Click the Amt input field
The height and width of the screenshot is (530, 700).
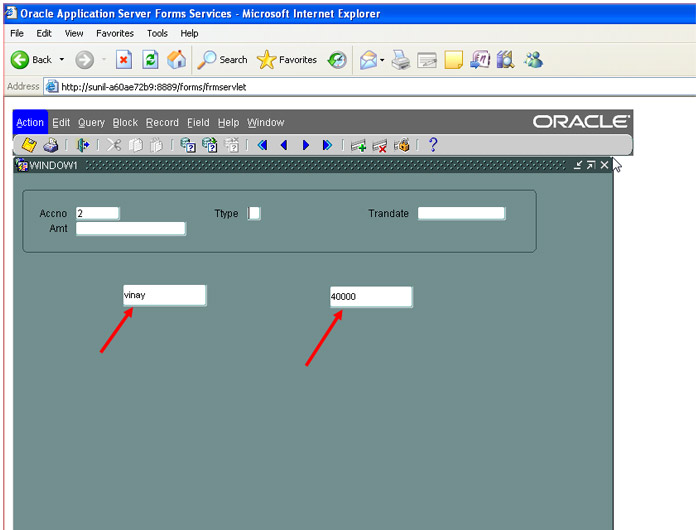pyautogui.click(x=131, y=229)
